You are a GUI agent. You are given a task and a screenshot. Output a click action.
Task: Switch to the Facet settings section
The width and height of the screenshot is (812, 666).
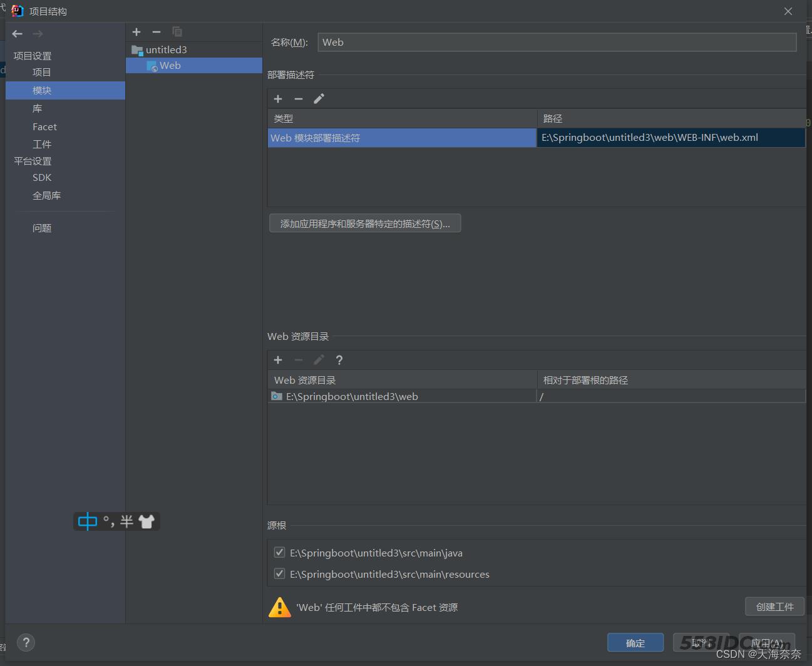pos(44,126)
